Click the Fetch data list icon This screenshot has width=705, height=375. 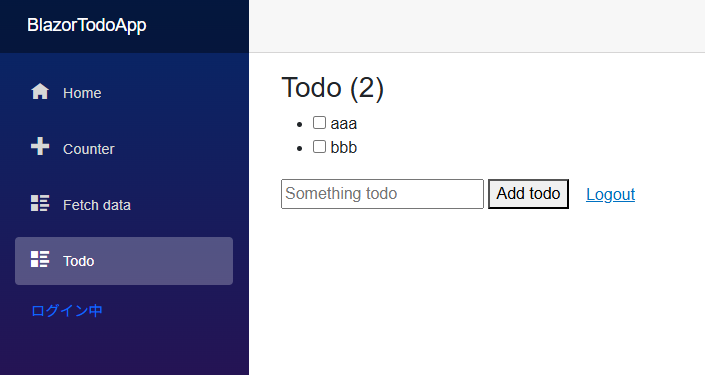click(40, 203)
